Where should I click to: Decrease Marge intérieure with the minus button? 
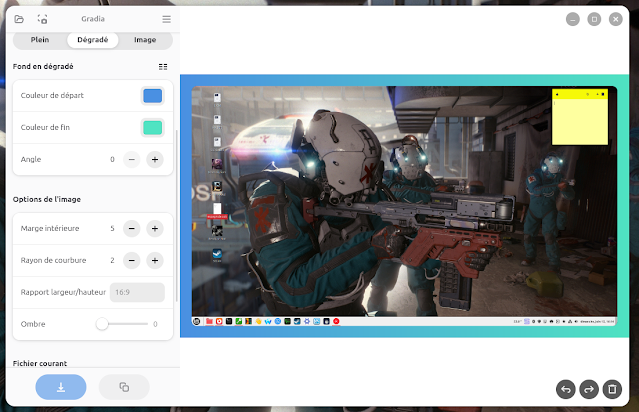coord(132,229)
